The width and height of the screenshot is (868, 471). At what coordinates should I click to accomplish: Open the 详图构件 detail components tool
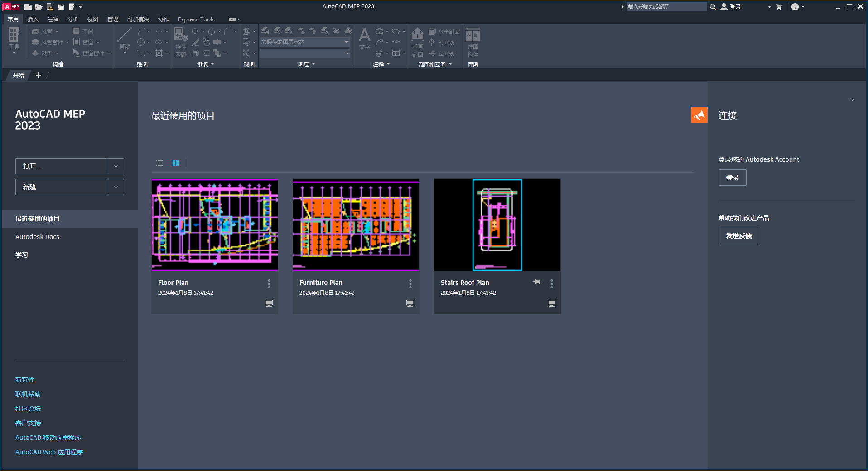(473, 41)
